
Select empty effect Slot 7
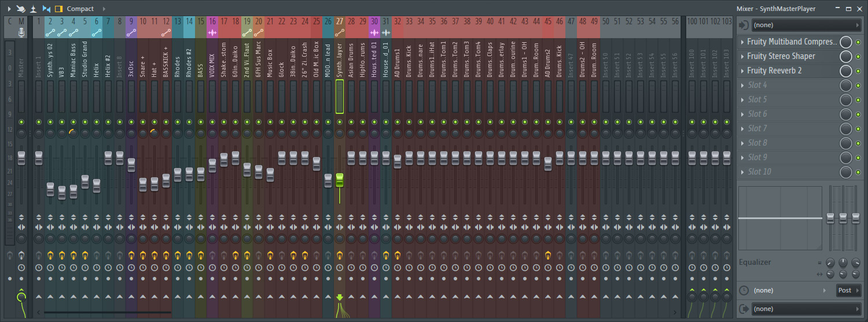pos(788,128)
